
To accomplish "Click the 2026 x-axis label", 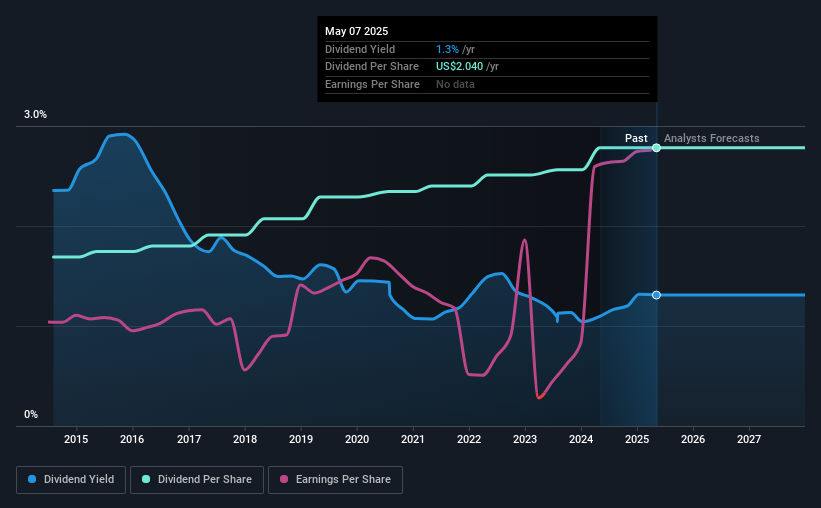I will pos(693,439).
